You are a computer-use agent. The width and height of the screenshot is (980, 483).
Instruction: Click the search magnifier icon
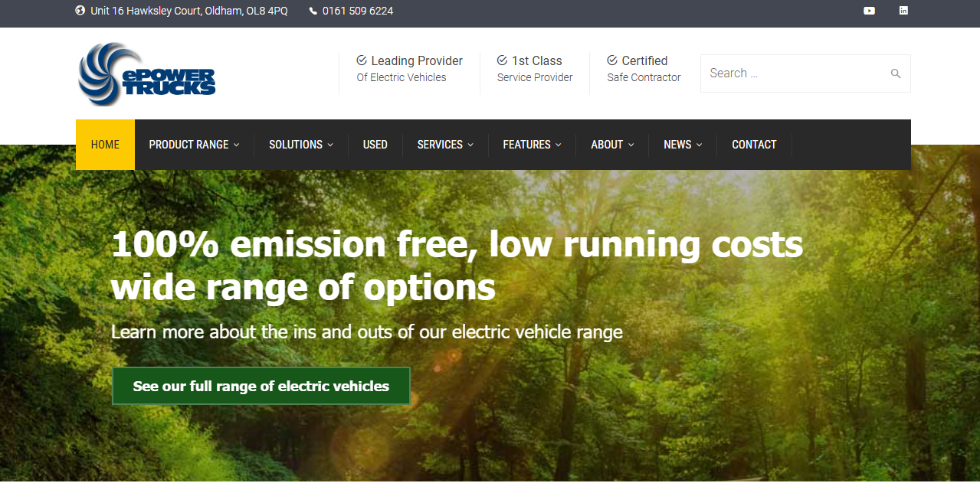pos(895,73)
